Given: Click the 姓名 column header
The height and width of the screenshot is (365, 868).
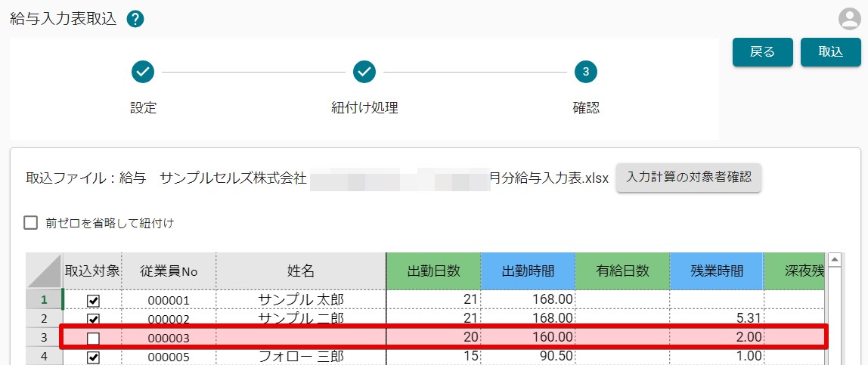Looking at the screenshot, I should click(301, 271).
